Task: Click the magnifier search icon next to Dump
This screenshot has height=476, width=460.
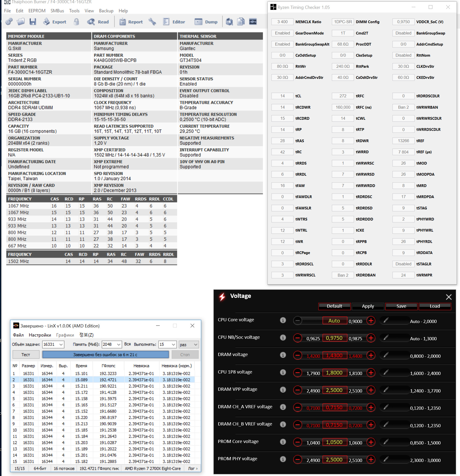Action: pos(229,22)
